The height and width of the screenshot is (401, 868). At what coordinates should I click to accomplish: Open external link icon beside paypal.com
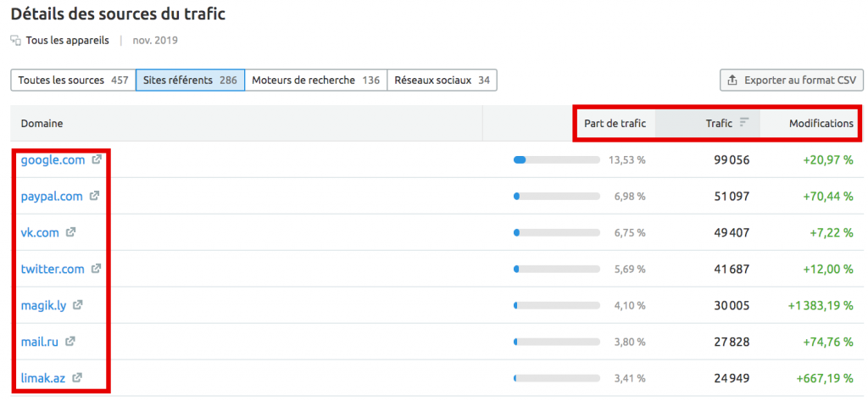pyautogui.click(x=95, y=196)
